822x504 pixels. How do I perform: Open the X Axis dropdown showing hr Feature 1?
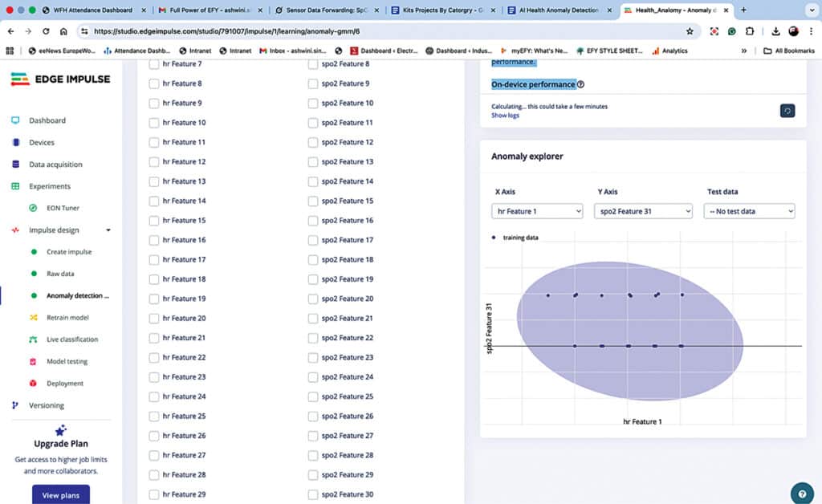[536, 210]
